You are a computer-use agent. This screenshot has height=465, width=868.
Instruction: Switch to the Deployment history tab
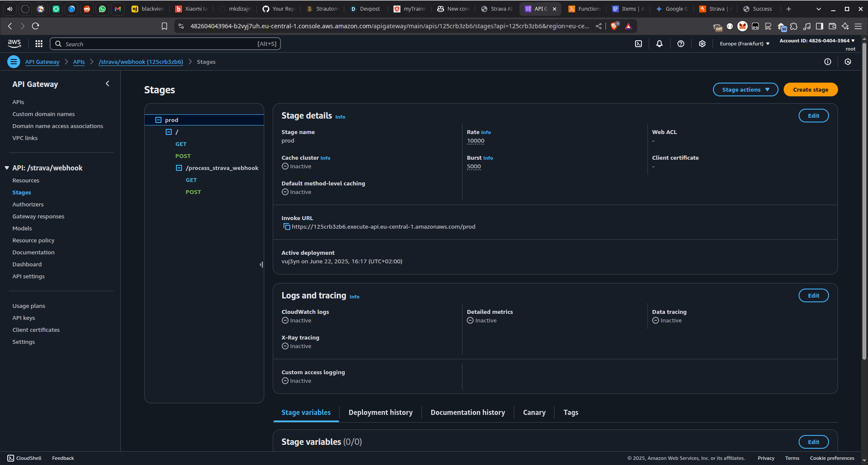click(x=380, y=412)
